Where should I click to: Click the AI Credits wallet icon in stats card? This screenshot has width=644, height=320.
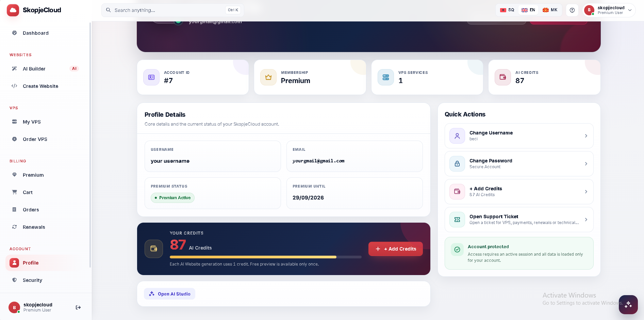[503, 77]
